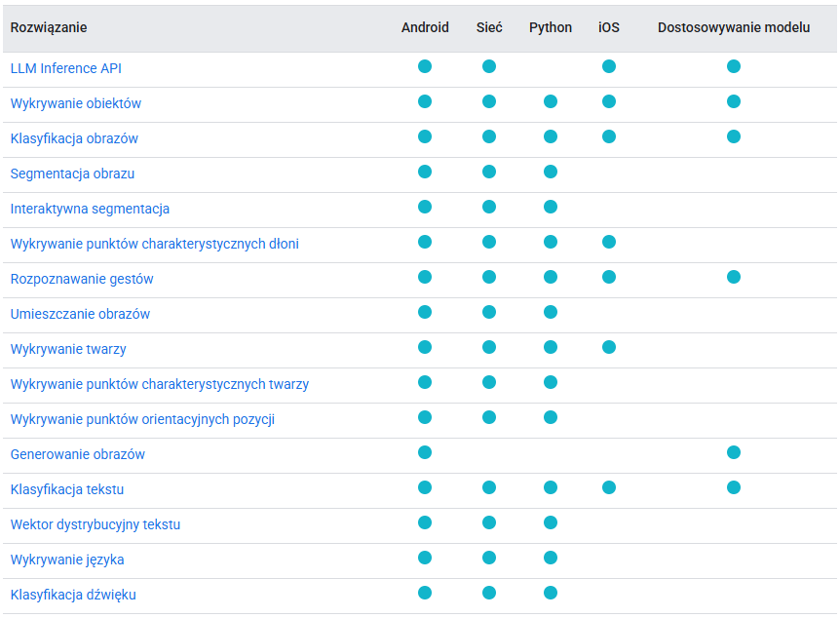The image size is (840, 618).
Task: Click iOS dot in punktów charakterystycznych dłoni row
Action: tap(609, 243)
